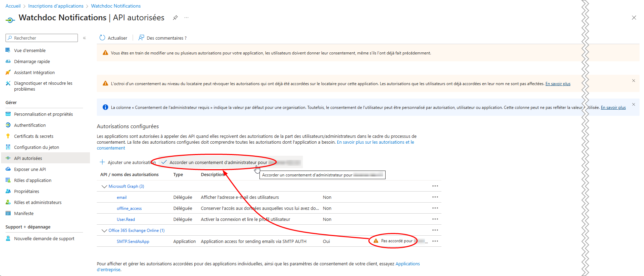The height and width of the screenshot is (276, 644).
Task: Click the Actualiser refresh button
Action: coord(113,38)
